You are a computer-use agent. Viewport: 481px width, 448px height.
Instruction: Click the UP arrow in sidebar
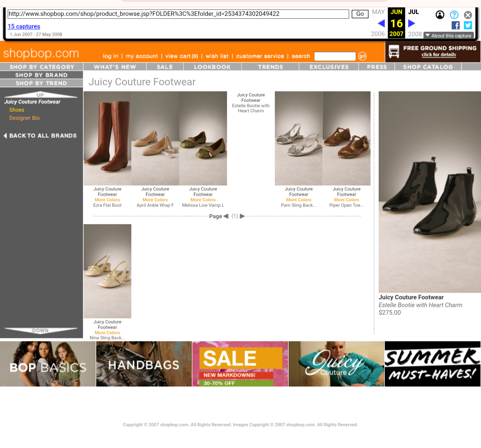coord(41,95)
